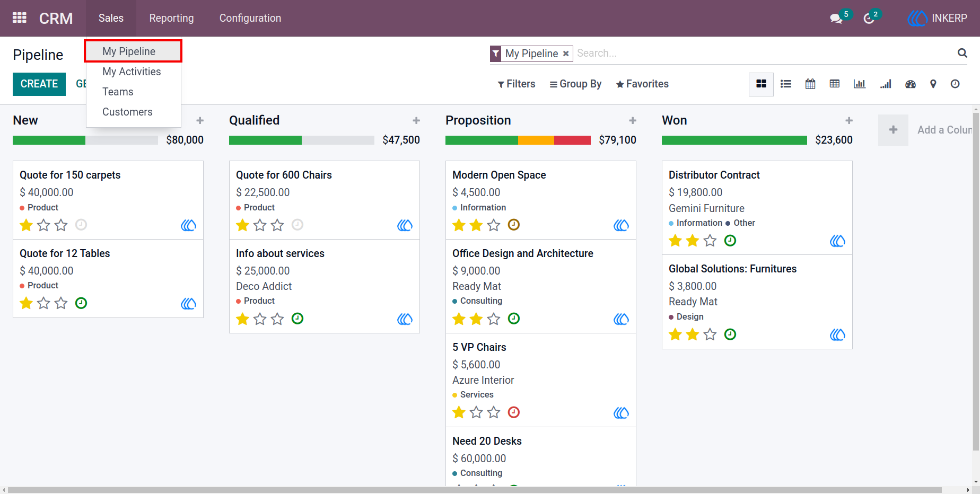Switch to List view

tap(786, 84)
